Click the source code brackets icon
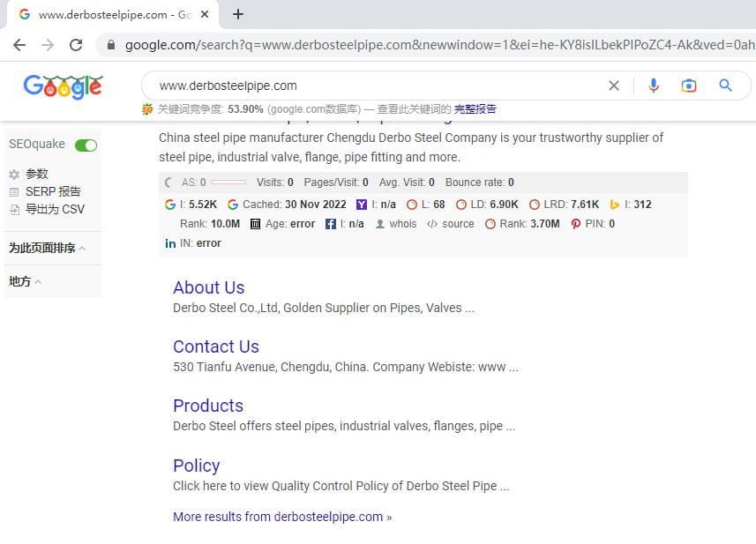The height and width of the screenshot is (544, 756). (x=432, y=224)
